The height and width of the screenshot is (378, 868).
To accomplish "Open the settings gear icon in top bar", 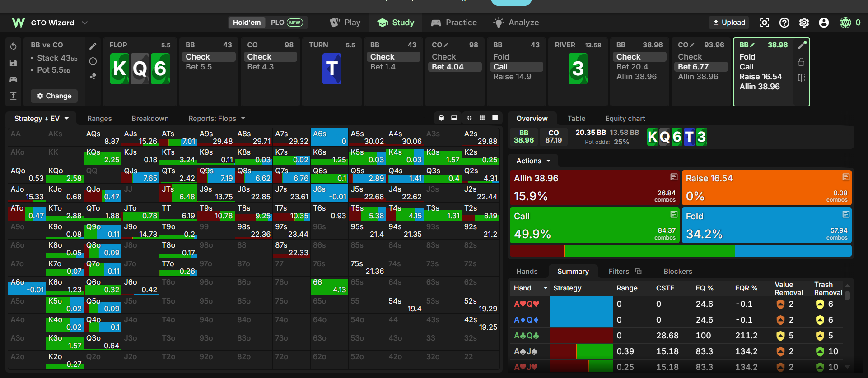I will point(804,23).
